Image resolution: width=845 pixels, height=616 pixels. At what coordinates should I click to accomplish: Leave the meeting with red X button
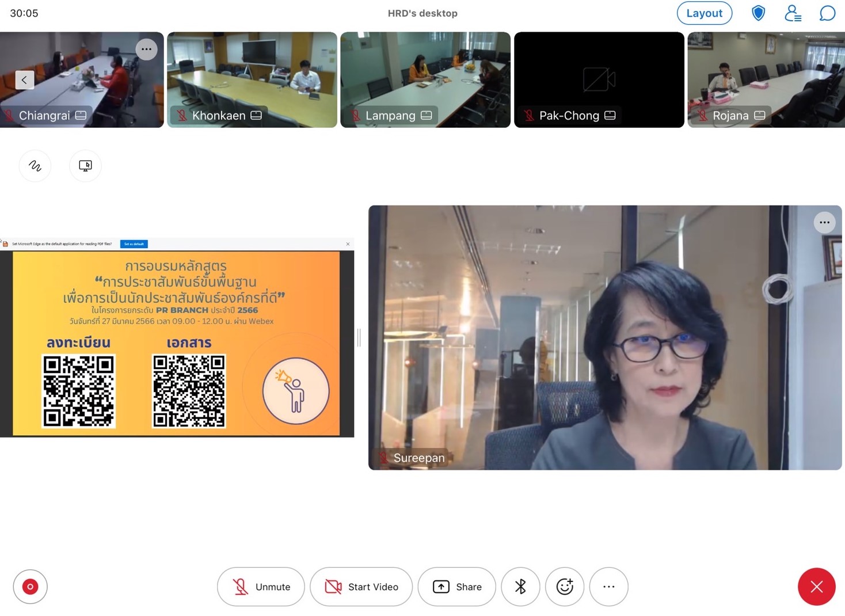coord(816,587)
